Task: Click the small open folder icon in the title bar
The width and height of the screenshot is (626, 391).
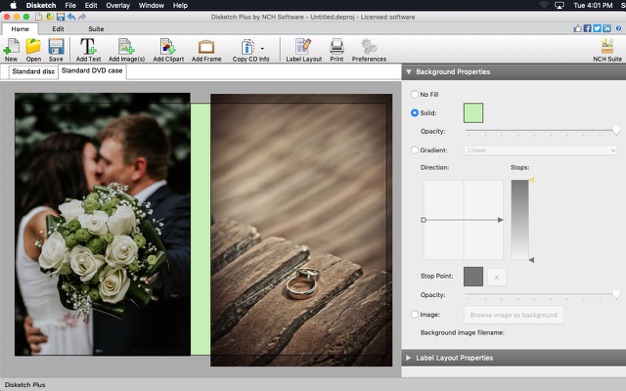Action: coord(50,17)
